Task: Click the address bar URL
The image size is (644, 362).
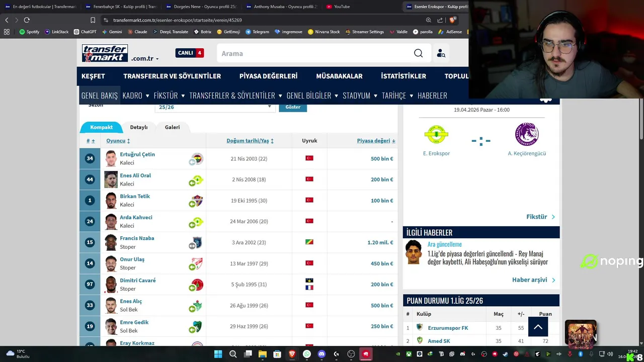Action: coord(178,20)
